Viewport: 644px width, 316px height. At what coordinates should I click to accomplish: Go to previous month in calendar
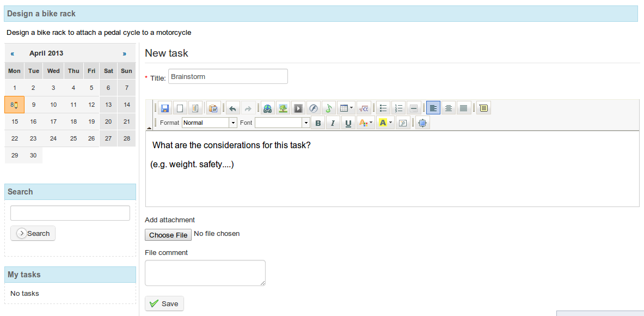coord(13,53)
